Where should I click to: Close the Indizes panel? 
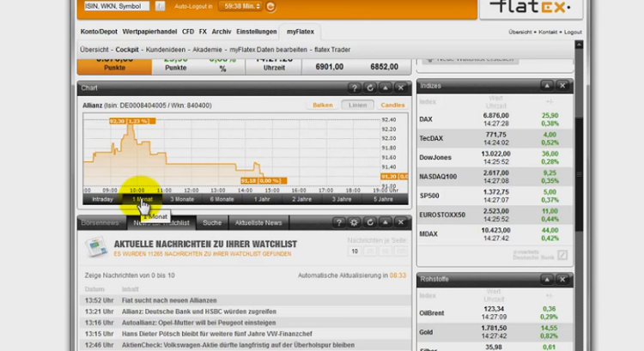click(562, 86)
